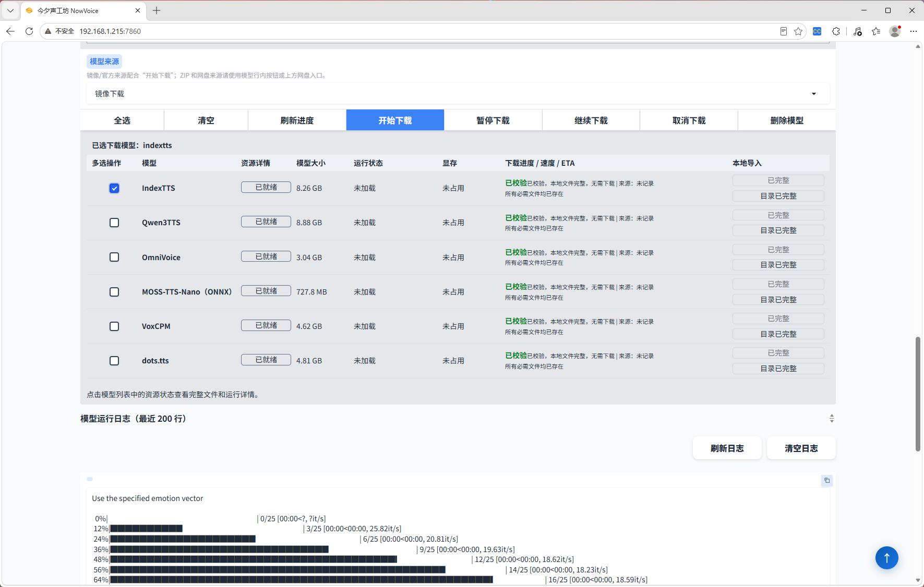Open the browser profile avatar
This screenshot has width=924, height=587.
coord(895,31)
